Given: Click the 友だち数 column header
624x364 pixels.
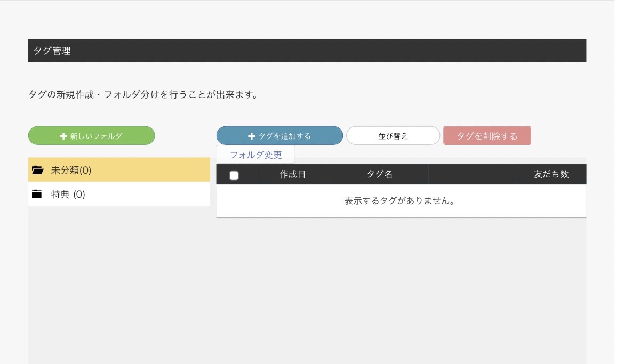Looking at the screenshot, I should coord(551,174).
